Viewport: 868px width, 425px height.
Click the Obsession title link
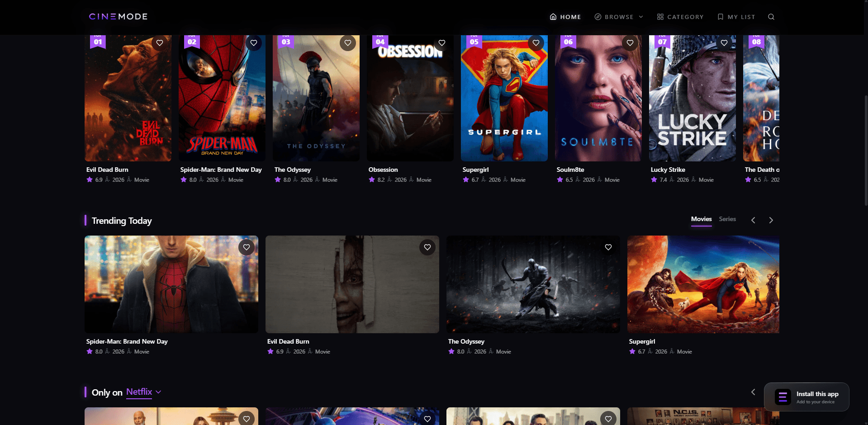(x=383, y=170)
